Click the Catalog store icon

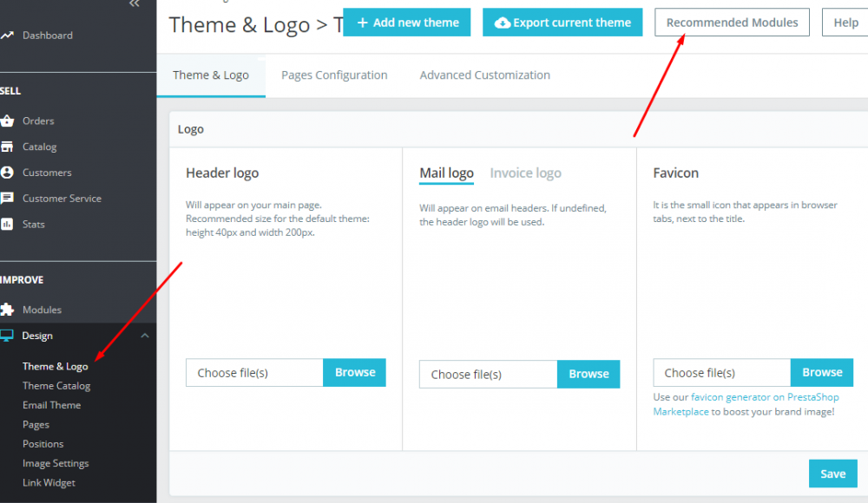[7, 147]
